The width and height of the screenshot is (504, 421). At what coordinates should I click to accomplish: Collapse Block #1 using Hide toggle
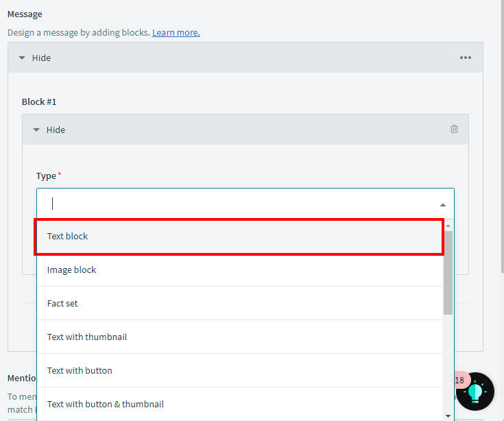49,130
